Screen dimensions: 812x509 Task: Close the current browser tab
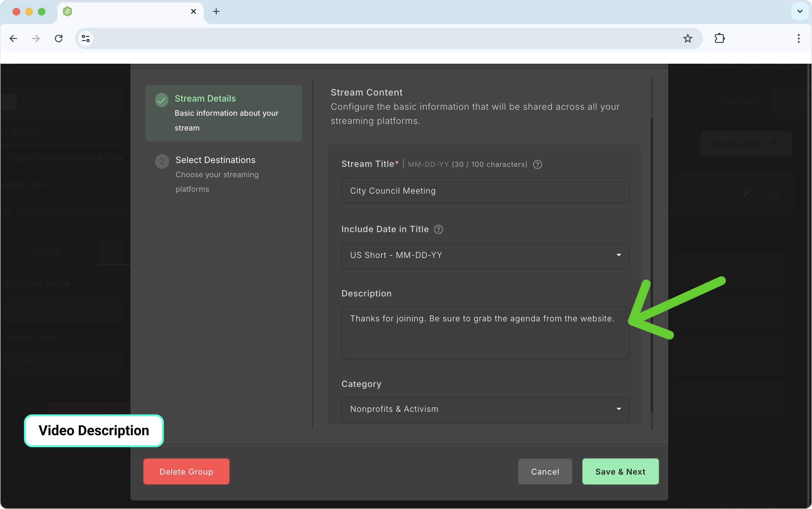[194, 11]
